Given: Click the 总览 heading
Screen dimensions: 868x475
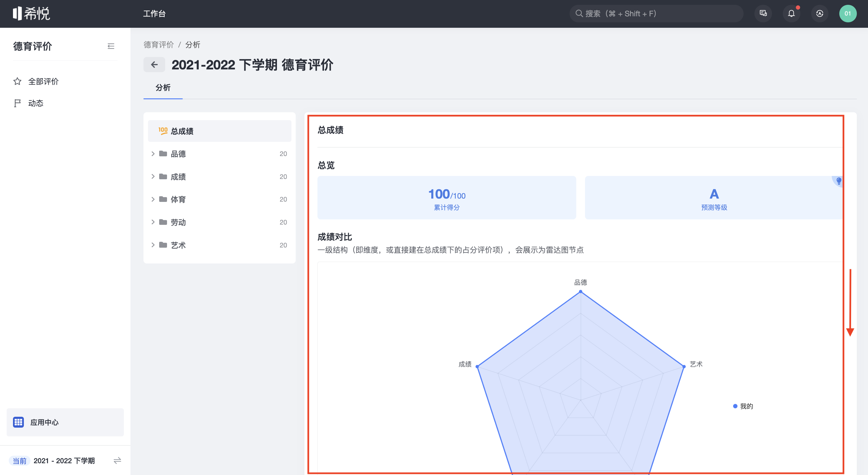Looking at the screenshot, I should click(x=326, y=165).
